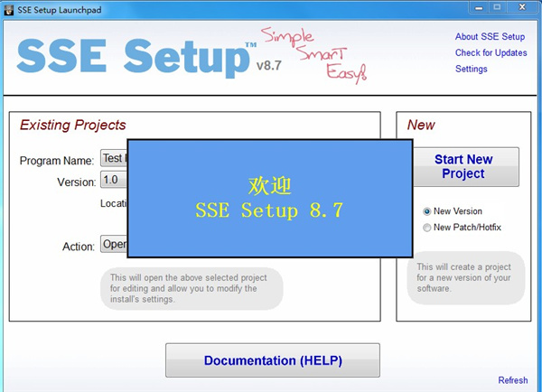Screen dimensions: 542x392
Task: Click the blue welcome splash panel
Action: [x=268, y=197]
